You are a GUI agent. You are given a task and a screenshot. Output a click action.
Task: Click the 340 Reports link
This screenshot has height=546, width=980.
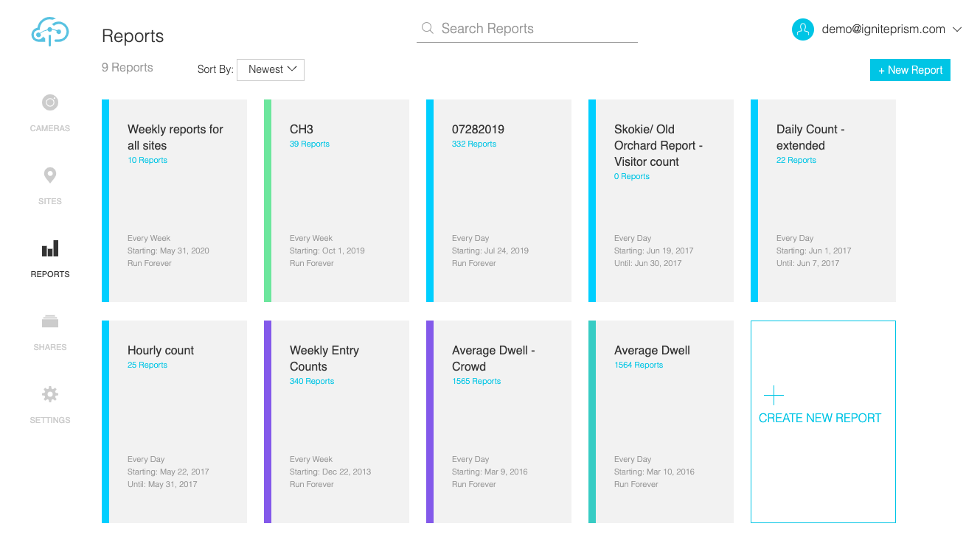coord(312,381)
